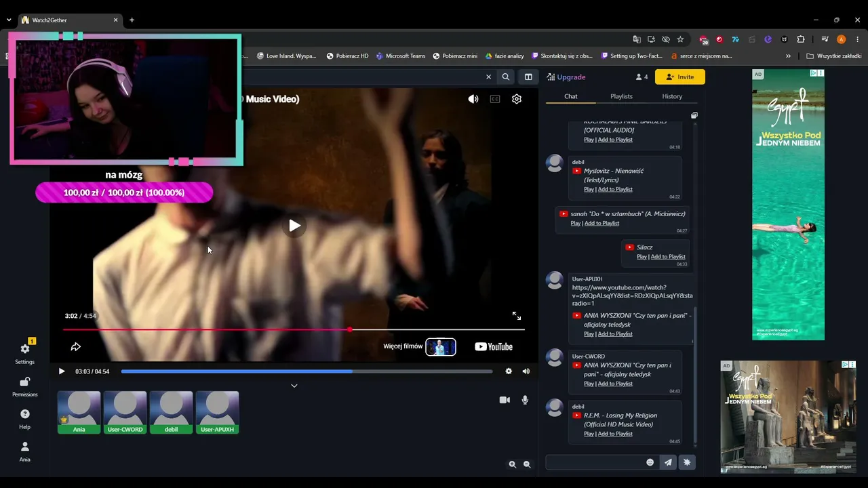
Task: Open the Ania profile icon in sidebar
Action: [x=25, y=451]
